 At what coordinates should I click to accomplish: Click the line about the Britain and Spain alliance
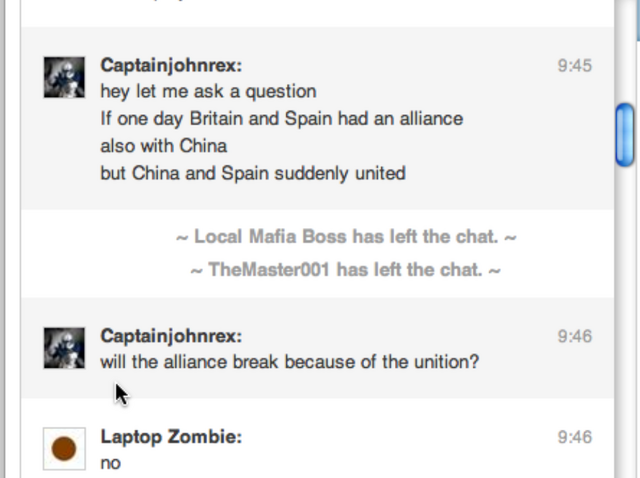pos(282,119)
